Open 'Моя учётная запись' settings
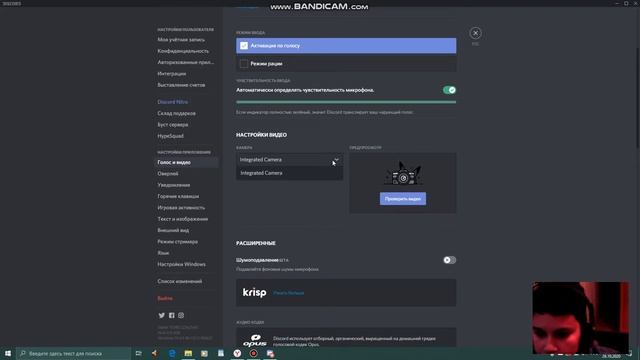The width and height of the screenshot is (640, 360). point(181,40)
